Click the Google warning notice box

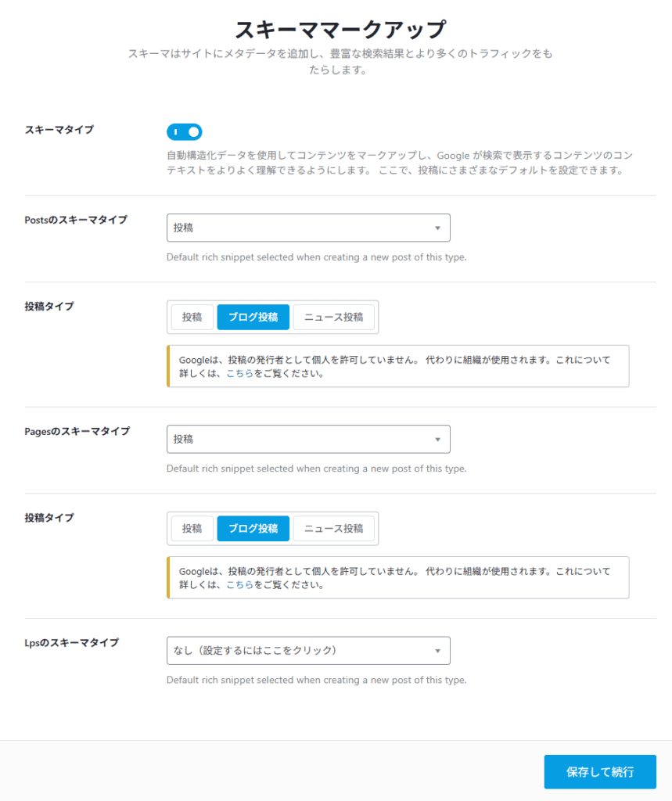(397, 365)
